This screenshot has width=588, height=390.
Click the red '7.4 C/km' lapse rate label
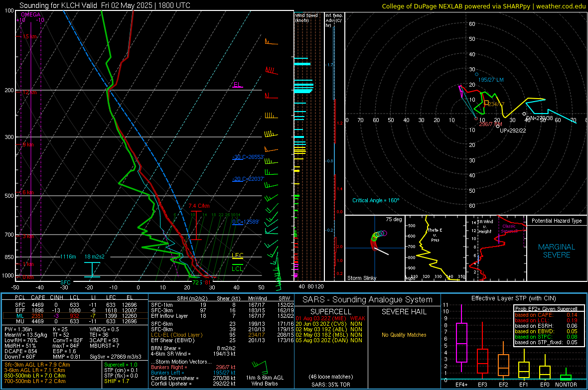[x=199, y=206]
